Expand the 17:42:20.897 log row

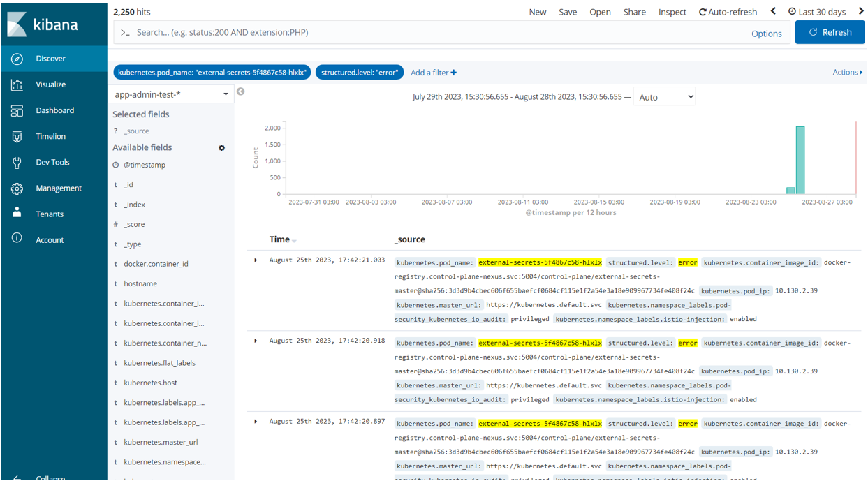256,422
